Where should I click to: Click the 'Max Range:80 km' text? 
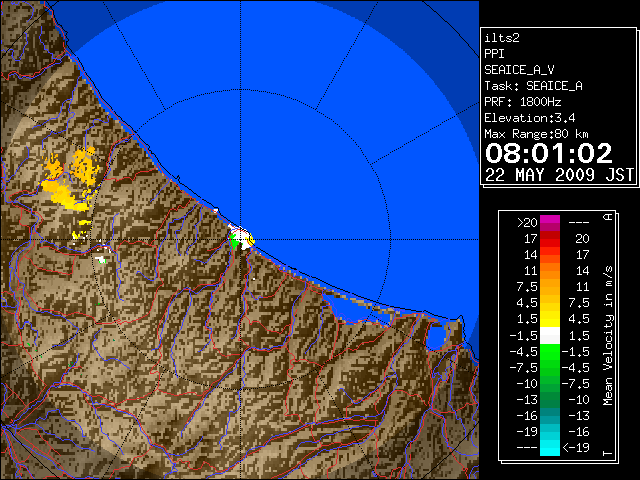click(536, 134)
